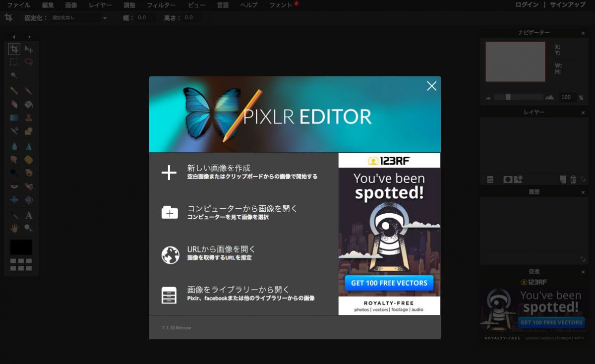Select the Clone Stamp tool
The width and height of the screenshot is (595, 364).
[x=29, y=118]
